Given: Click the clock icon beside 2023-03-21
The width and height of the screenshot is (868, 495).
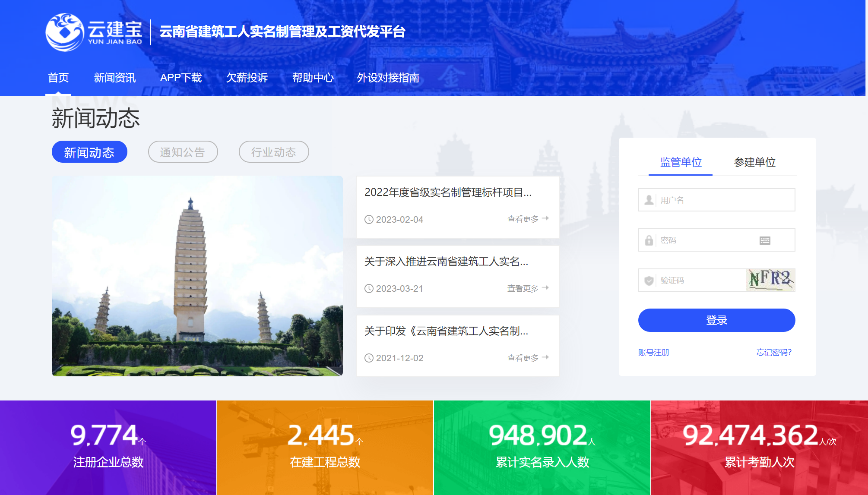Looking at the screenshot, I should tap(369, 288).
